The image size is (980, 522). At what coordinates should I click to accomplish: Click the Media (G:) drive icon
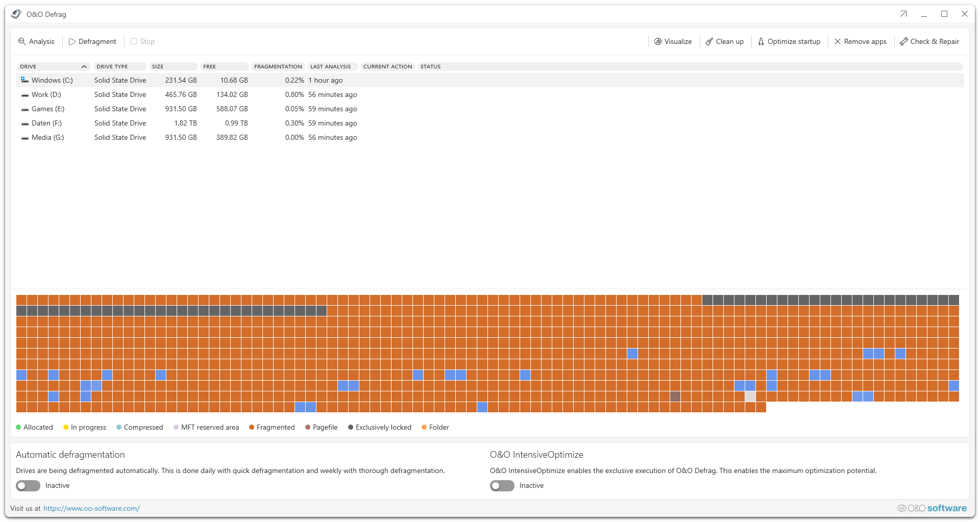click(24, 137)
